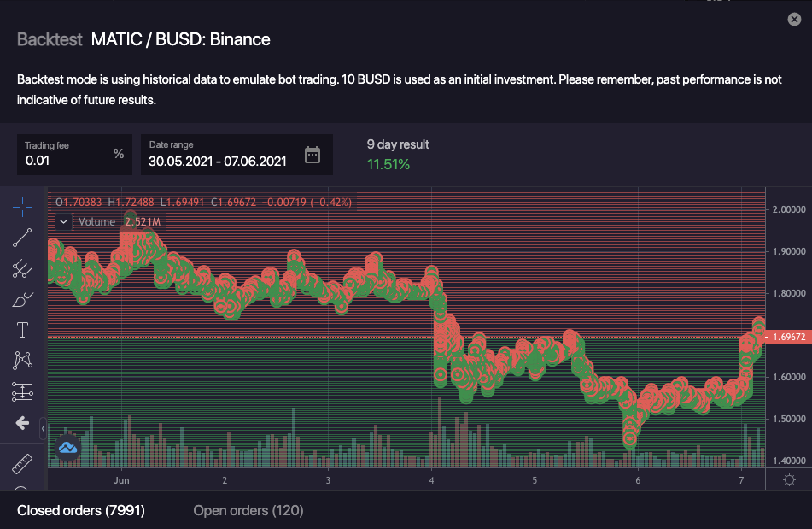
Task: Click the cloud logo on the chart
Action: tap(67, 448)
